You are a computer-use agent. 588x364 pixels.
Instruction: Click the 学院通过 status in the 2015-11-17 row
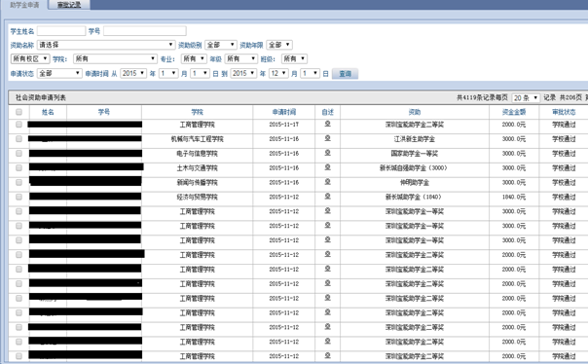point(564,125)
